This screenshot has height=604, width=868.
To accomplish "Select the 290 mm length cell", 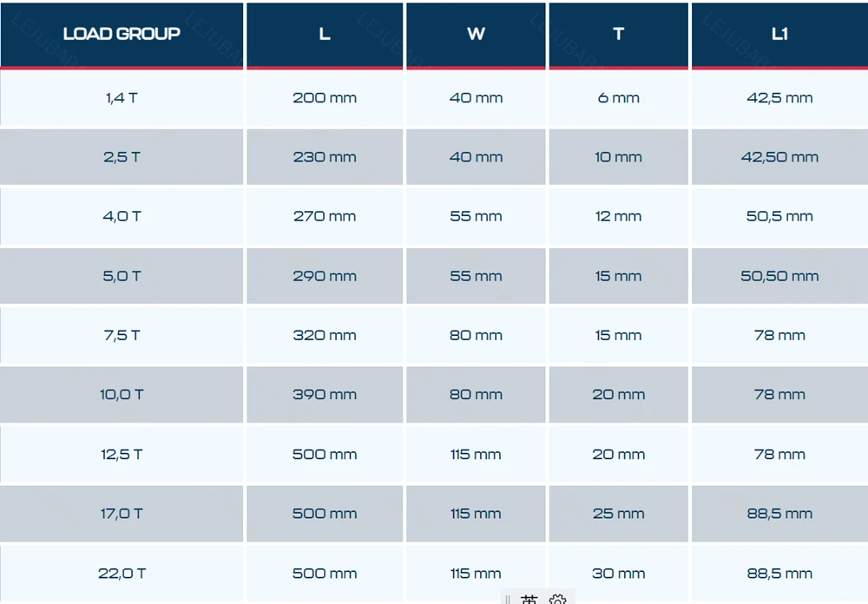I will tap(325, 276).
